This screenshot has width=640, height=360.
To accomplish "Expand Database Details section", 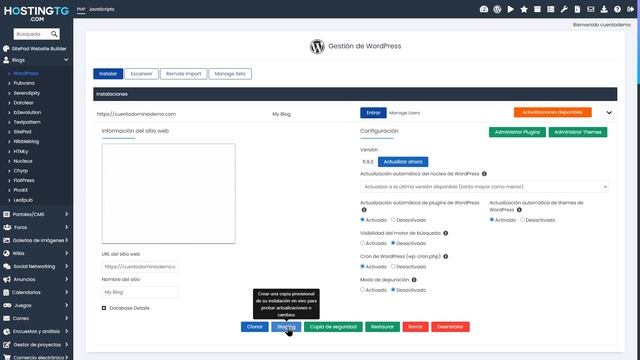I will tap(104, 308).
